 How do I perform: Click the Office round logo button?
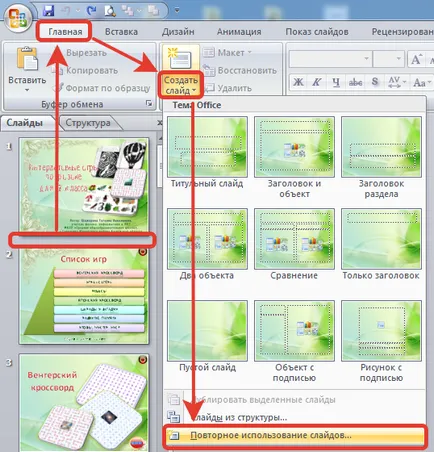[18, 18]
